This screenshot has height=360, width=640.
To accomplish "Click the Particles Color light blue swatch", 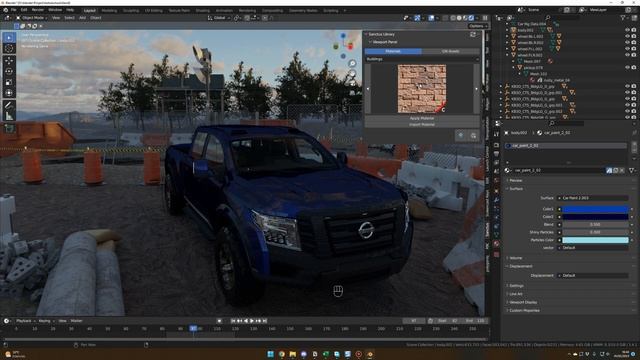I will (595, 240).
